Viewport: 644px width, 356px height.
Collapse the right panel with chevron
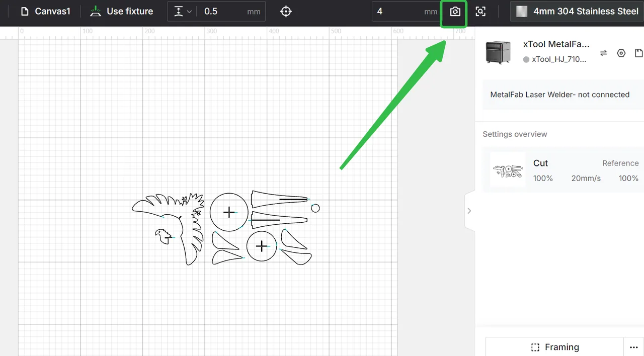[469, 211]
